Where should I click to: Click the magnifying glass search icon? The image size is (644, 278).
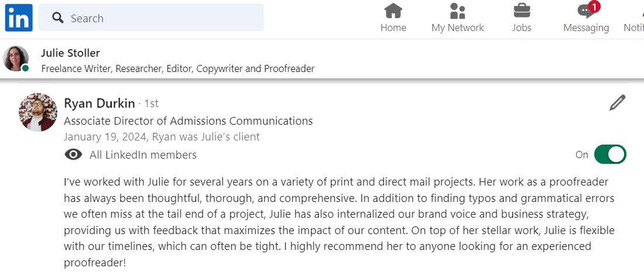click(x=58, y=18)
